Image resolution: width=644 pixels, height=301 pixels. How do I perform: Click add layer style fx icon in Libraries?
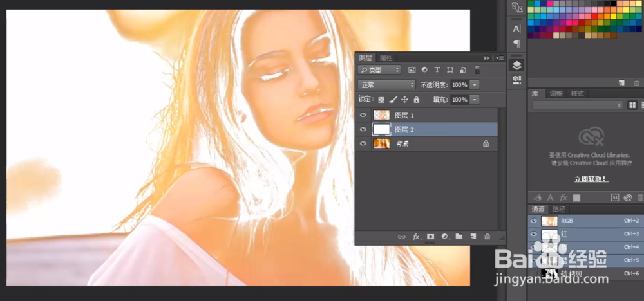point(563,197)
